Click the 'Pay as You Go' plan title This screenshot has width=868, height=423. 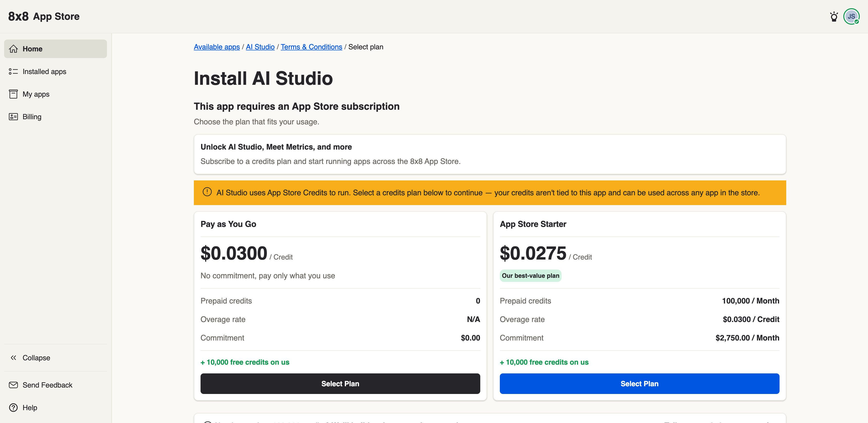228,224
